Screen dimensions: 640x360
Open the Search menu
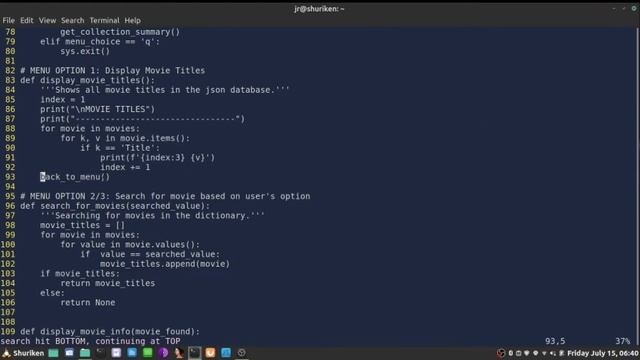pos(72,20)
